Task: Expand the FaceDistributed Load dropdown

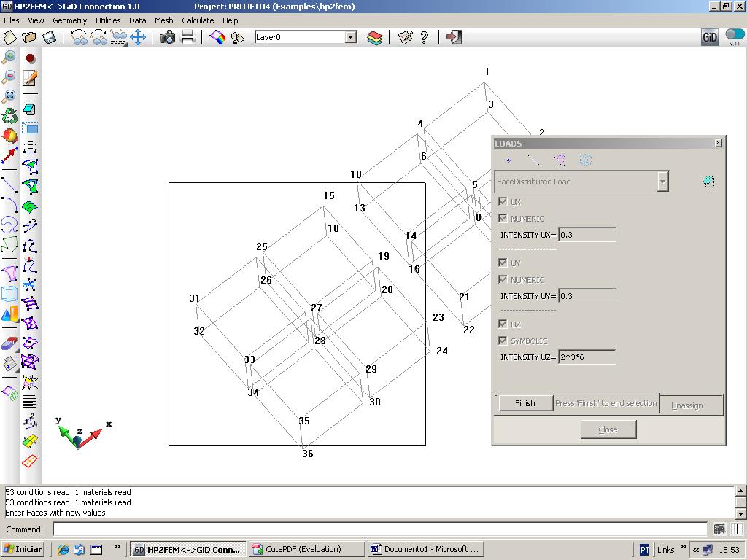Action: (662, 182)
